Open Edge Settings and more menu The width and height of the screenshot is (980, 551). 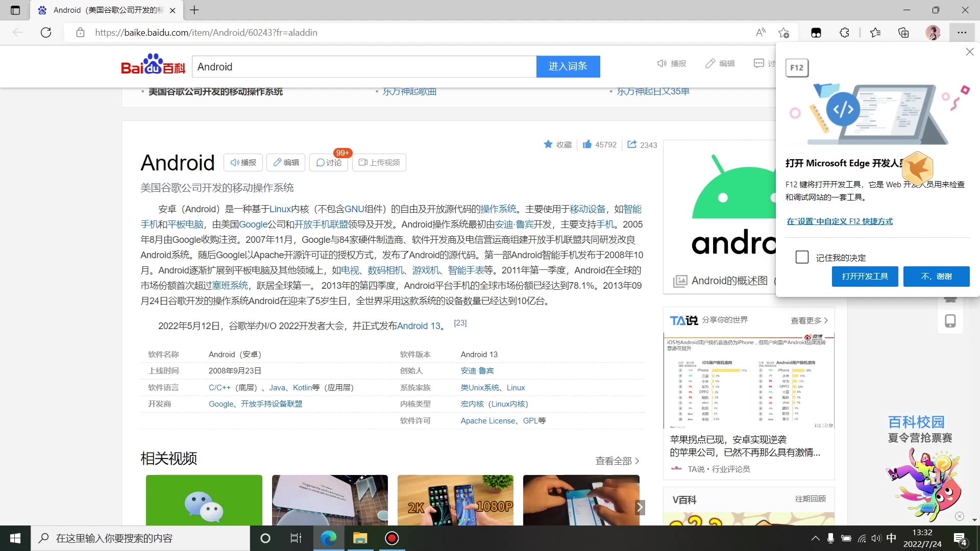(962, 33)
